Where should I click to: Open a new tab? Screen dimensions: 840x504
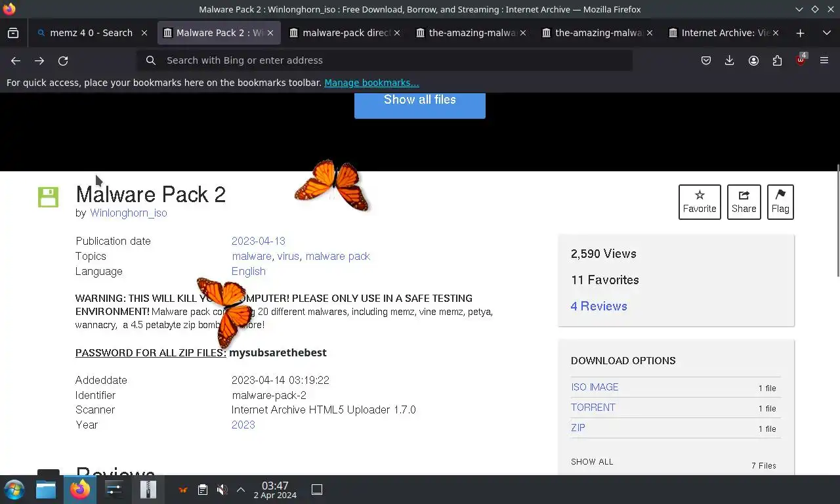(800, 33)
